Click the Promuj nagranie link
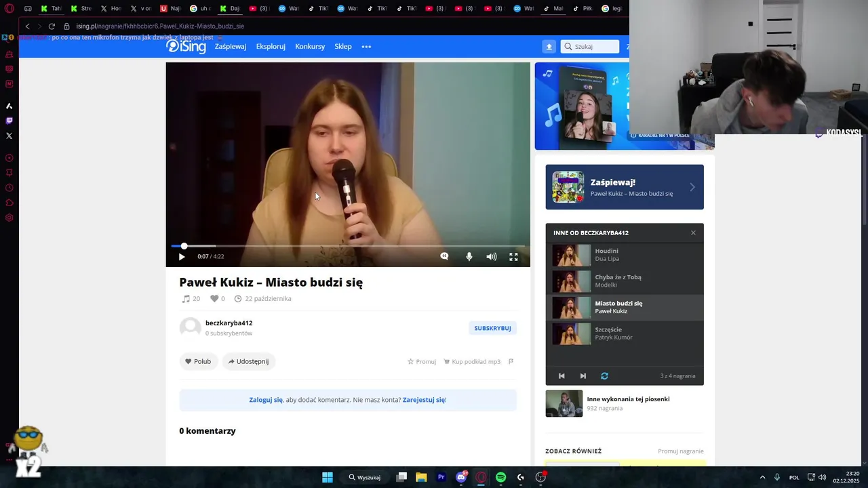Viewport: 868px width, 488px height. (x=680, y=451)
